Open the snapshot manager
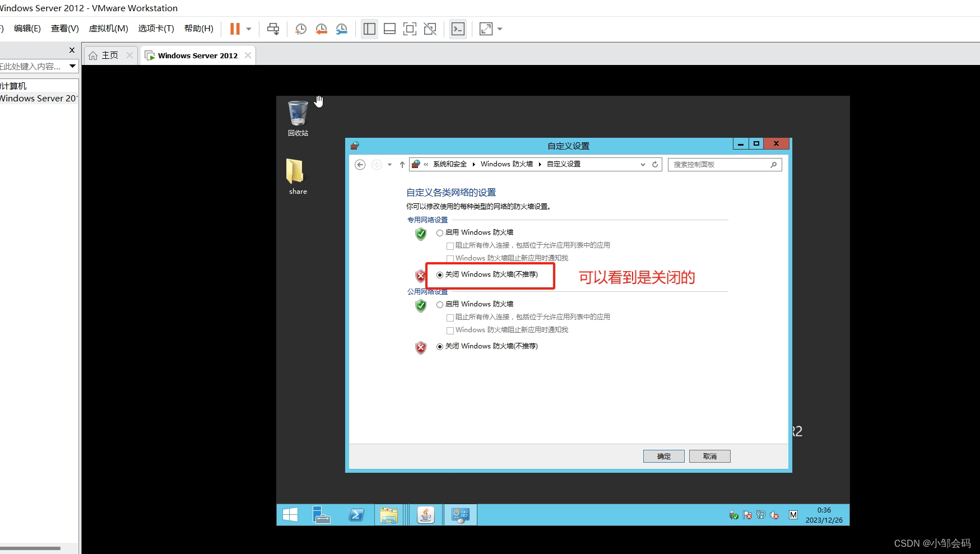980x554 pixels. pyautogui.click(x=341, y=29)
